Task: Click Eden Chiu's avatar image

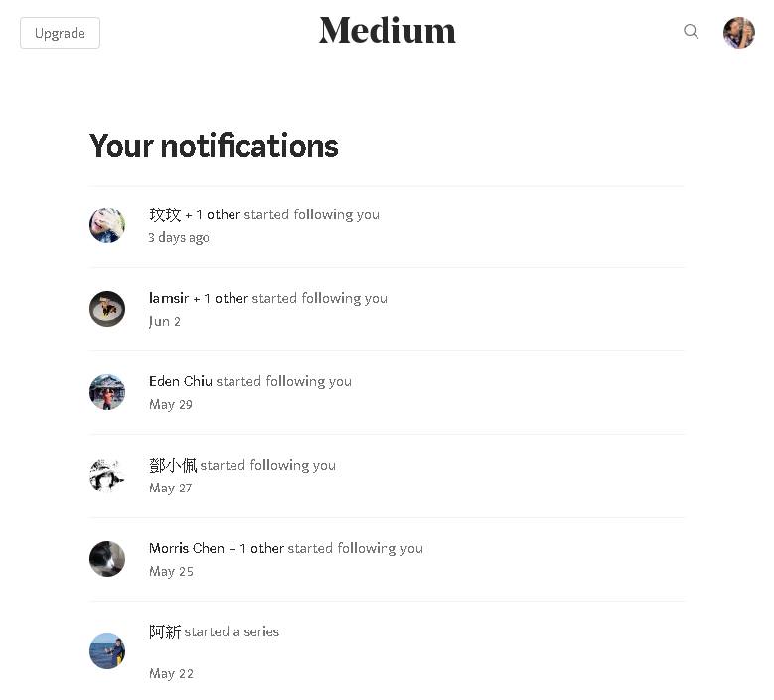Action: coord(107,392)
